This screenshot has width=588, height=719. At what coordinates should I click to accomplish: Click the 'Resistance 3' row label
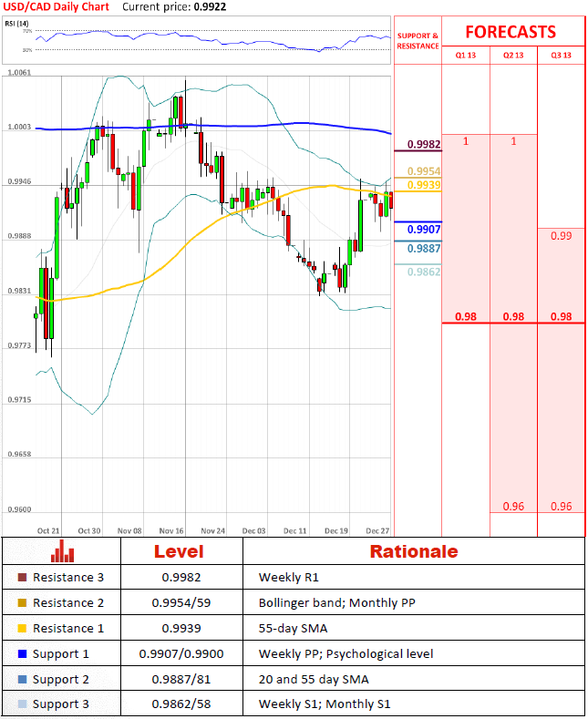pos(68,578)
